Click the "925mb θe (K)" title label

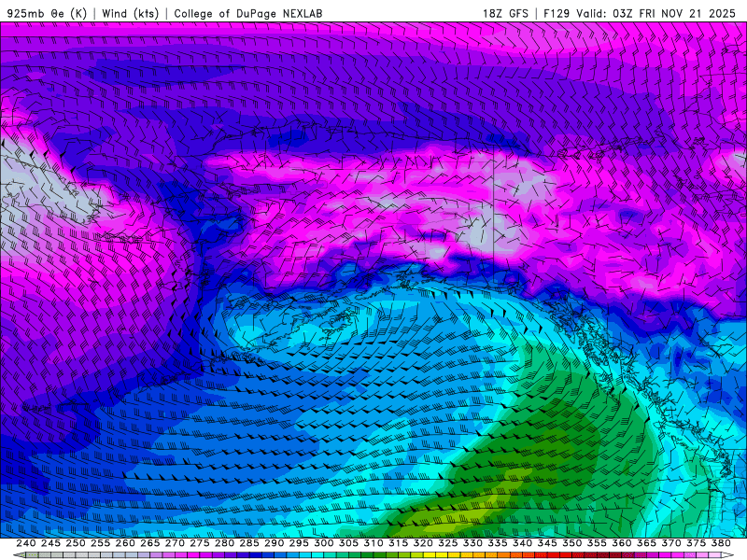[x=47, y=13]
